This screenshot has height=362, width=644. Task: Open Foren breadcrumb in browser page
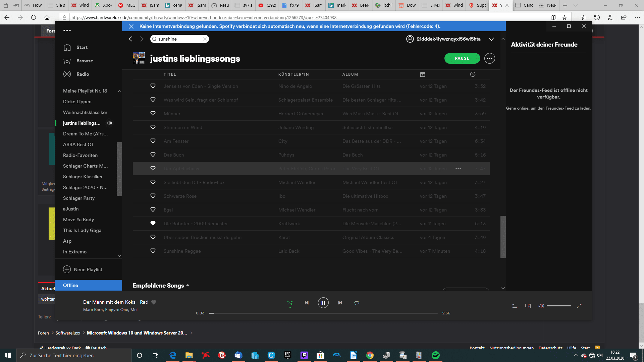pyautogui.click(x=43, y=333)
